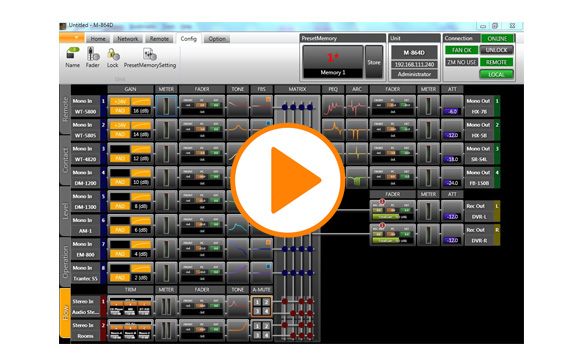
Task: Toggle the PAD on Mono In 3
Action: [x=120, y=158]
